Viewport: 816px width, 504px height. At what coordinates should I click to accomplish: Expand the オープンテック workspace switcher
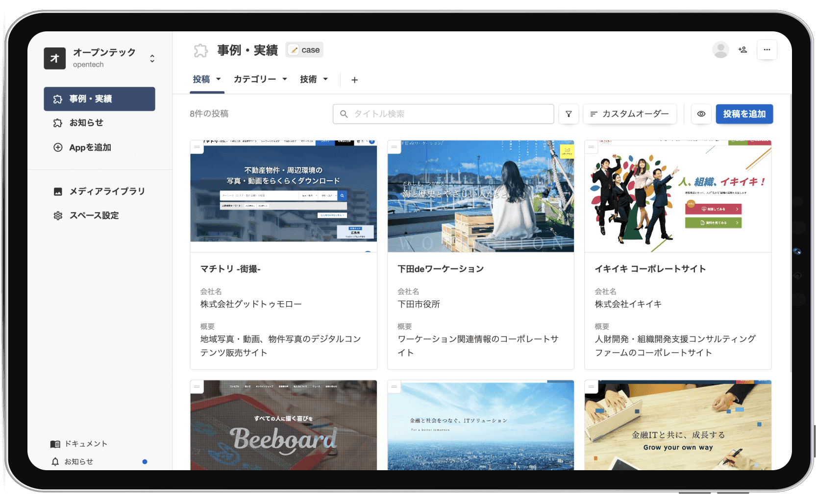pos(152,59)
